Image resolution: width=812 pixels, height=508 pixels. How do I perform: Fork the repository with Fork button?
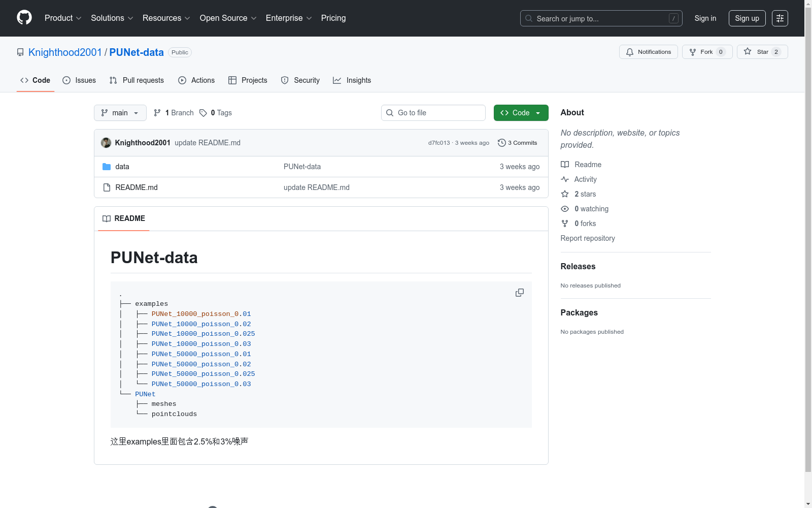[x=707, y=52]
